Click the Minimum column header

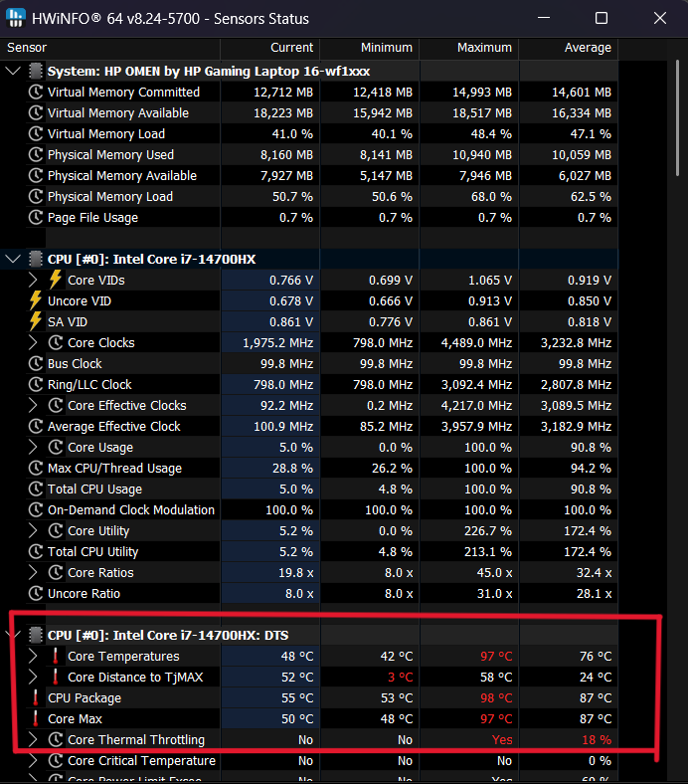tap(369, 48)
